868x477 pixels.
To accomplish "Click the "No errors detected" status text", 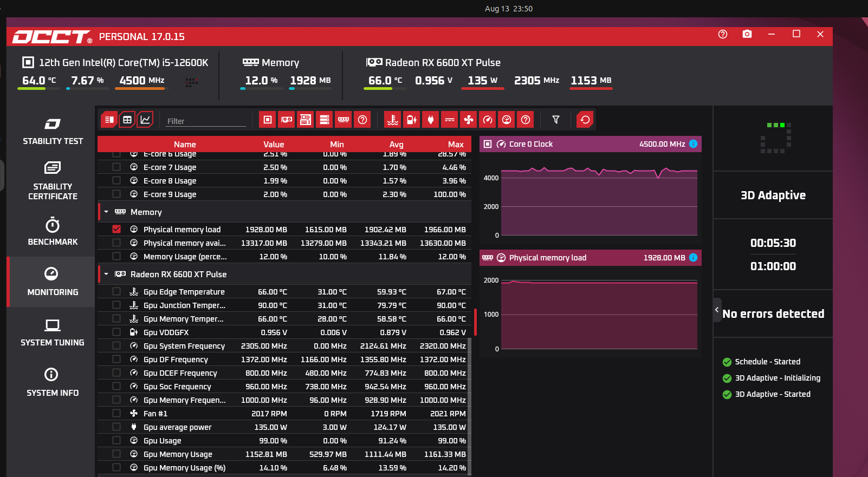I will coord(773,313).
